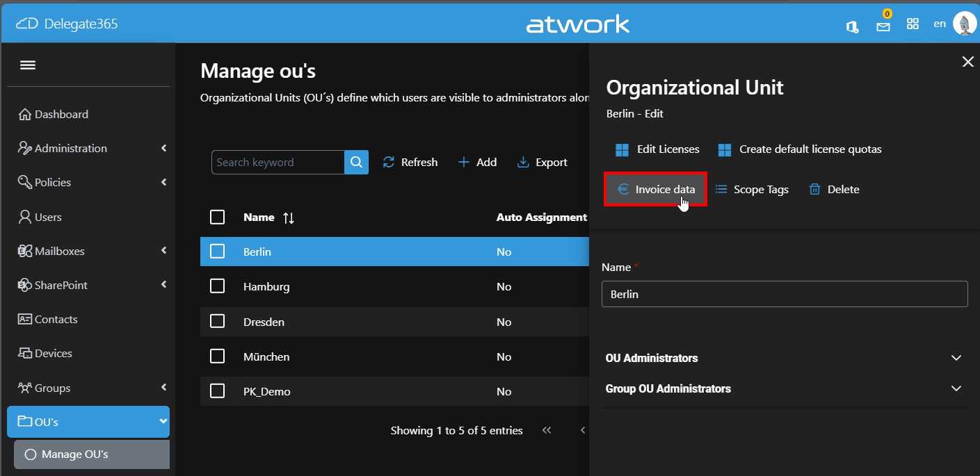Click the hamburger menu icon
The image size is (980, 476).
(x=28, y=65)
